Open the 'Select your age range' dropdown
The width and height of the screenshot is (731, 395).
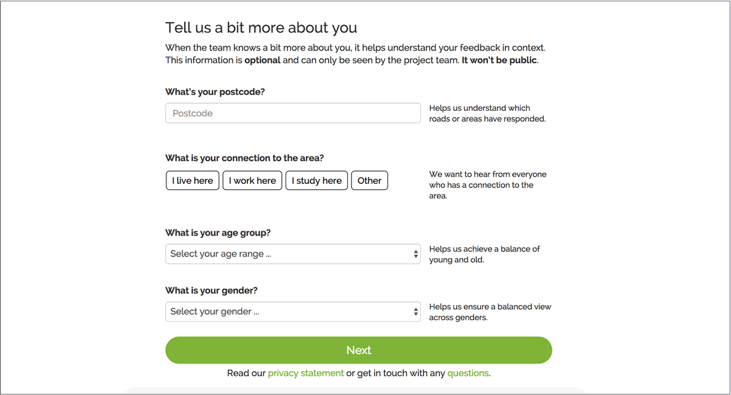coord(293,254)
